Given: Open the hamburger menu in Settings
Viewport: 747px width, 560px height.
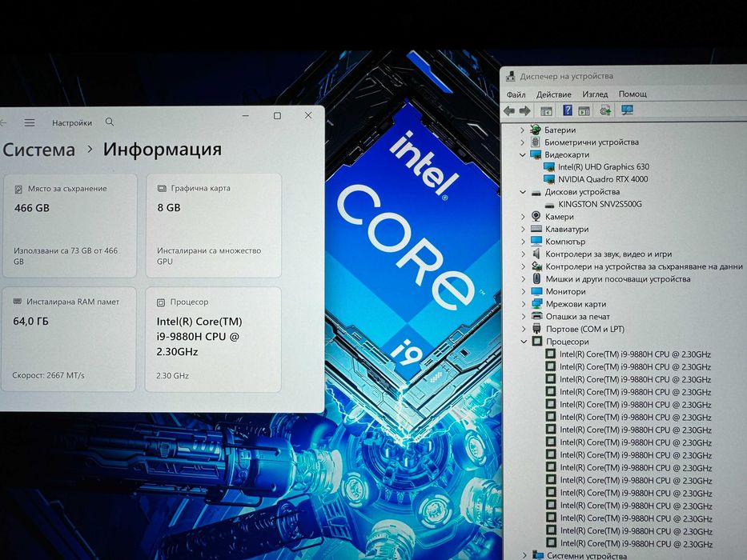Looking at the screenshot, I should [x=30, y=122].
